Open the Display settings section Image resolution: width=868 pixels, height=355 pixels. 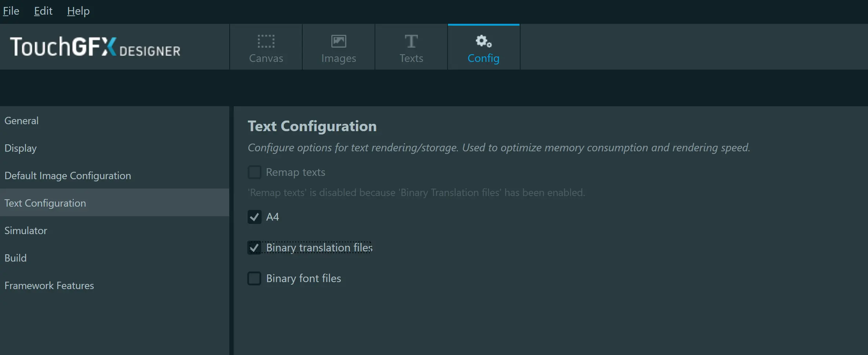tap(114, 148)
